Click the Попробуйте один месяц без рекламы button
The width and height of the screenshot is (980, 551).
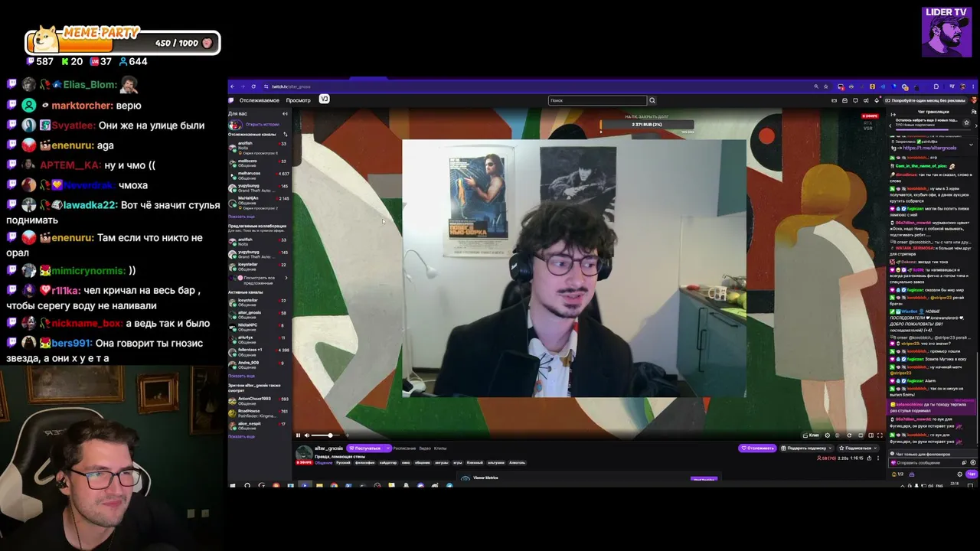926,100
